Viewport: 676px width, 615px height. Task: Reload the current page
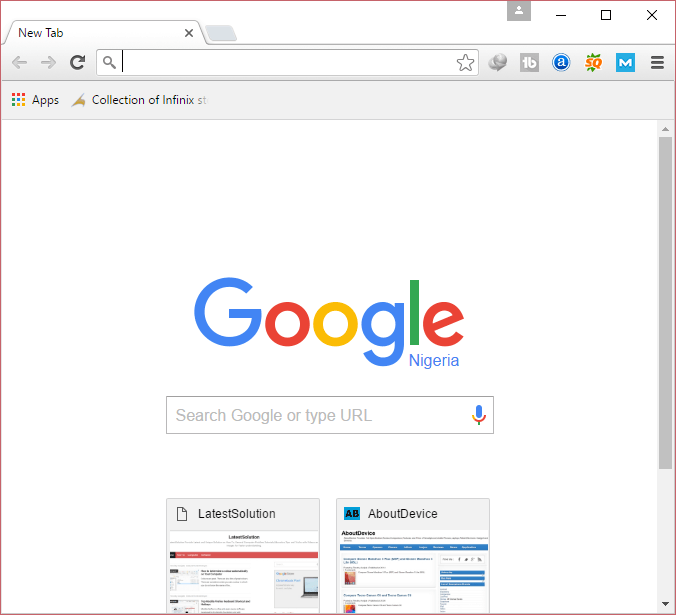click(78, 63)
